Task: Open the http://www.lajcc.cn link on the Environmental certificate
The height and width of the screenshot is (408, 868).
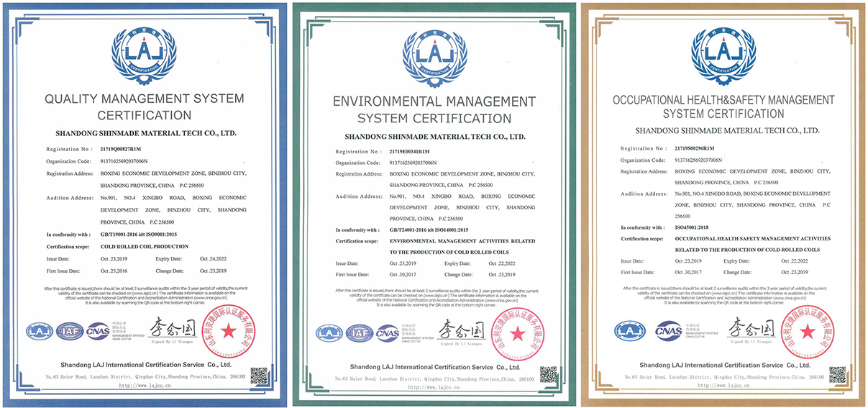Action: click(x=434, y=386)
